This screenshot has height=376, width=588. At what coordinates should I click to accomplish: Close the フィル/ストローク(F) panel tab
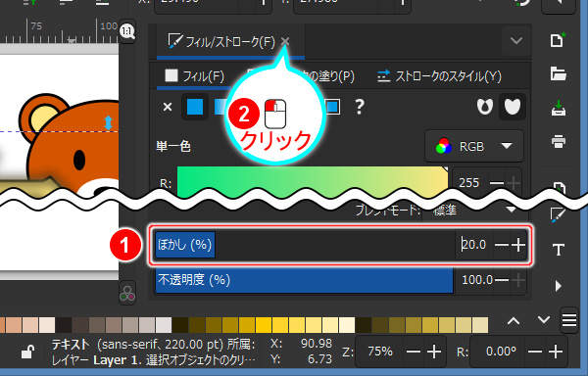pos(285,40)
